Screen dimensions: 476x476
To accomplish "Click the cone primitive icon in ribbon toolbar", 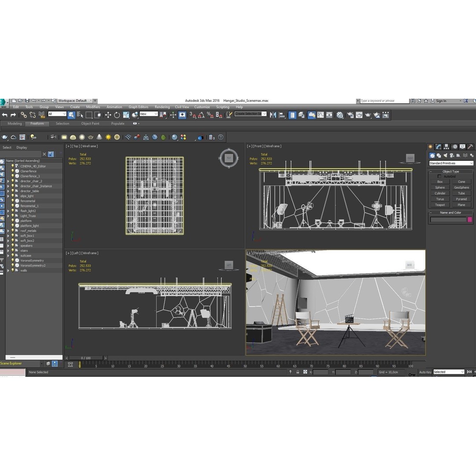I will click(99, 137).
